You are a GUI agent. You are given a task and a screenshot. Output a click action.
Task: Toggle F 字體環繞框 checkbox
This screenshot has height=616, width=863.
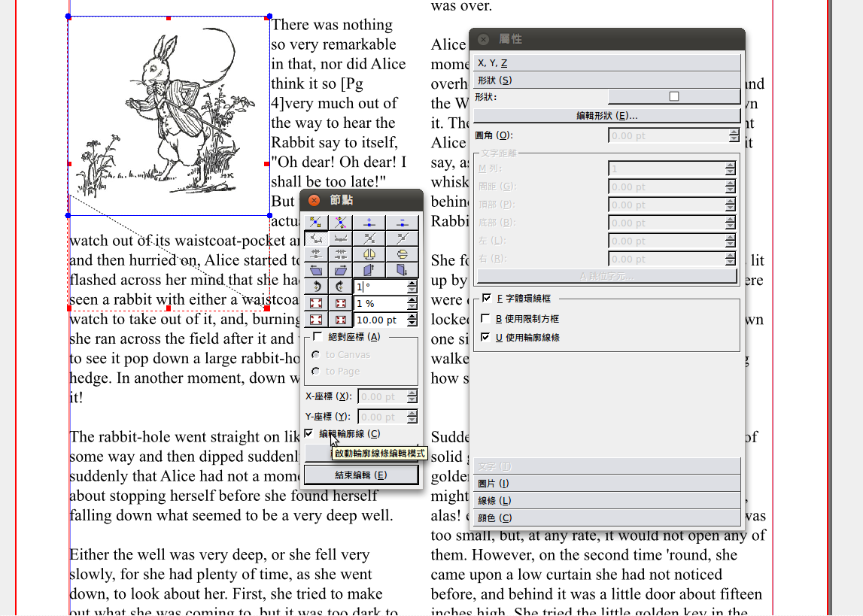[x=486, y=298]
